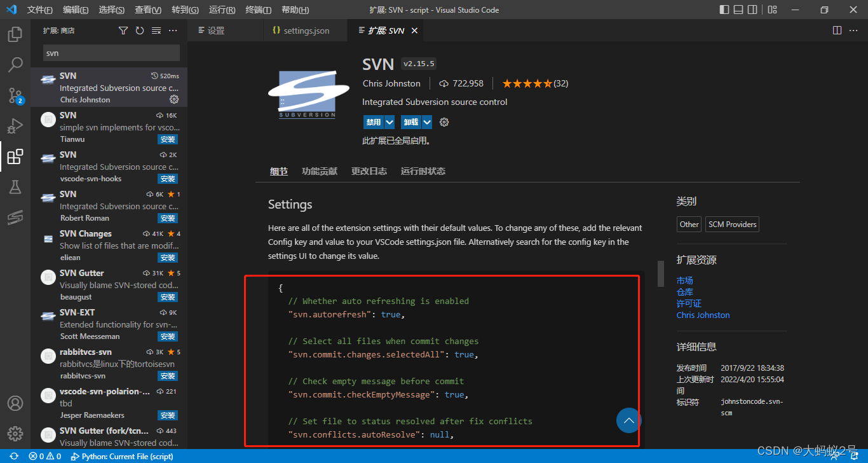
Task: Install SVN Changes by eliean
Action: coord(168,258)
